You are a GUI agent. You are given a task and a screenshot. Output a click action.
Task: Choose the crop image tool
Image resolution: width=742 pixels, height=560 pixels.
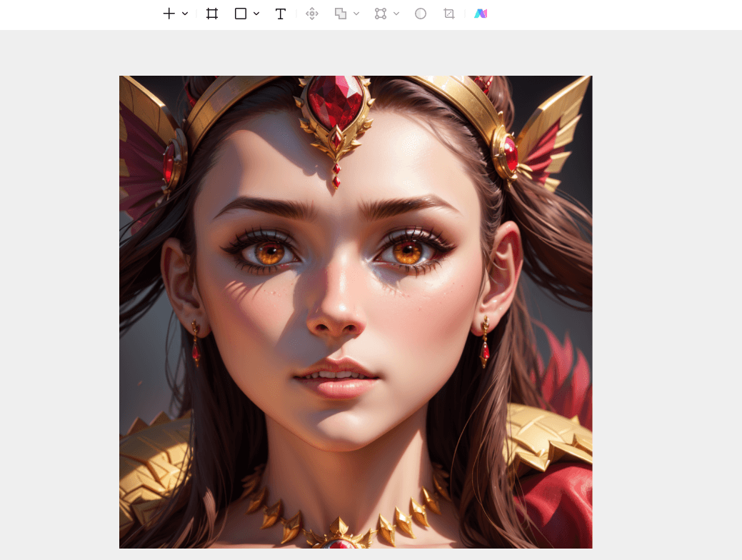coord(449,14)
